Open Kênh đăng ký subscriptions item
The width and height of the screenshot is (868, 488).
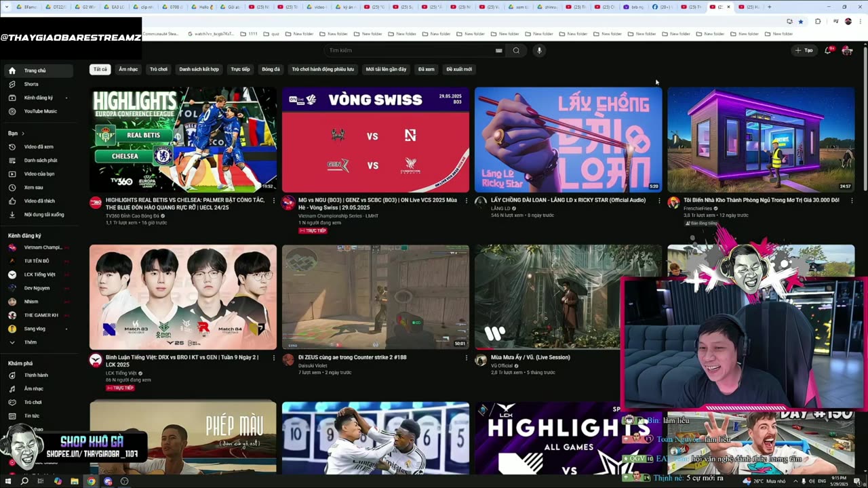[39, 98]
